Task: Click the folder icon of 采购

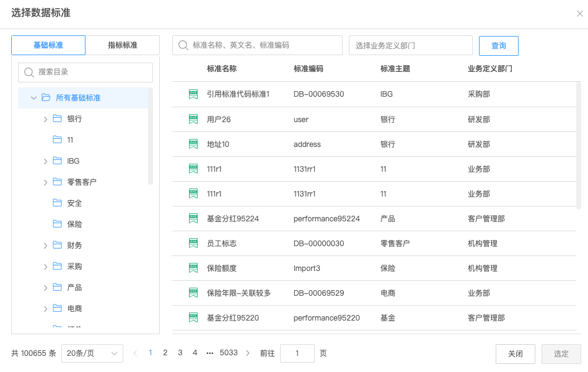Action: pyautogui.click(x=58, y=266)
